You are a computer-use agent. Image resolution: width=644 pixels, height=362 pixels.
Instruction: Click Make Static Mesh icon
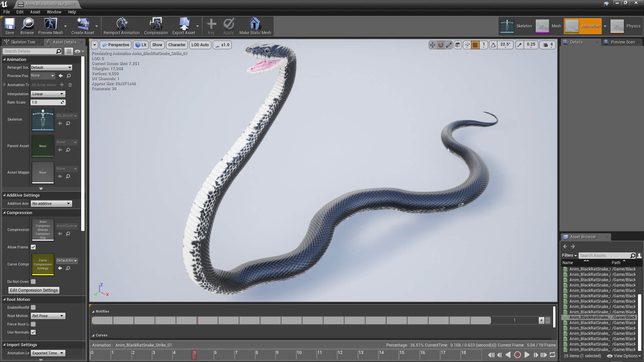255,26
